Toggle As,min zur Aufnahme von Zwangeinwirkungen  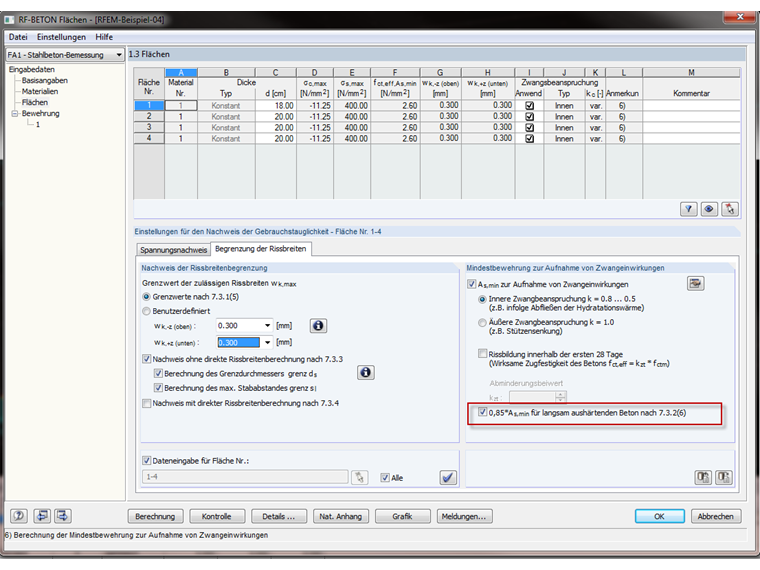[x=472, y=284]
